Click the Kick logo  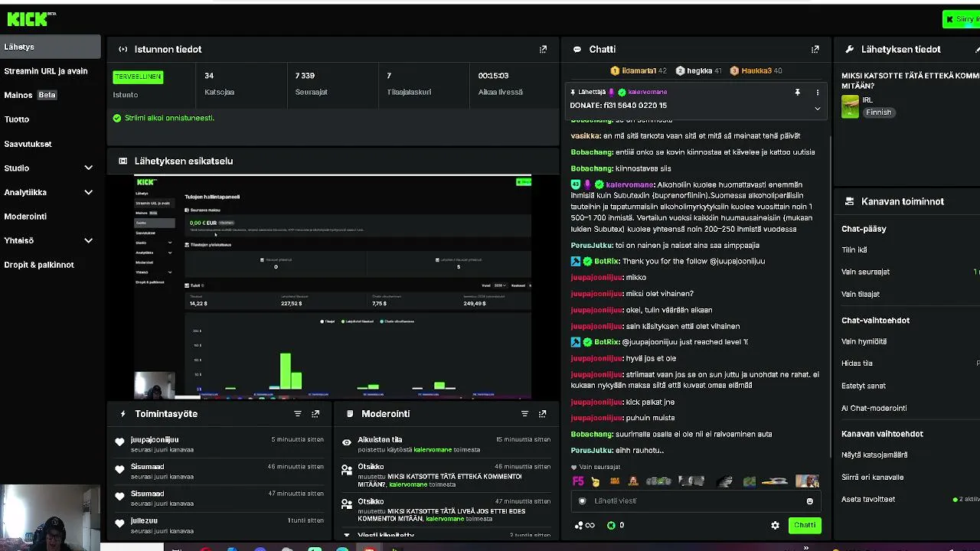click(31, 18)
